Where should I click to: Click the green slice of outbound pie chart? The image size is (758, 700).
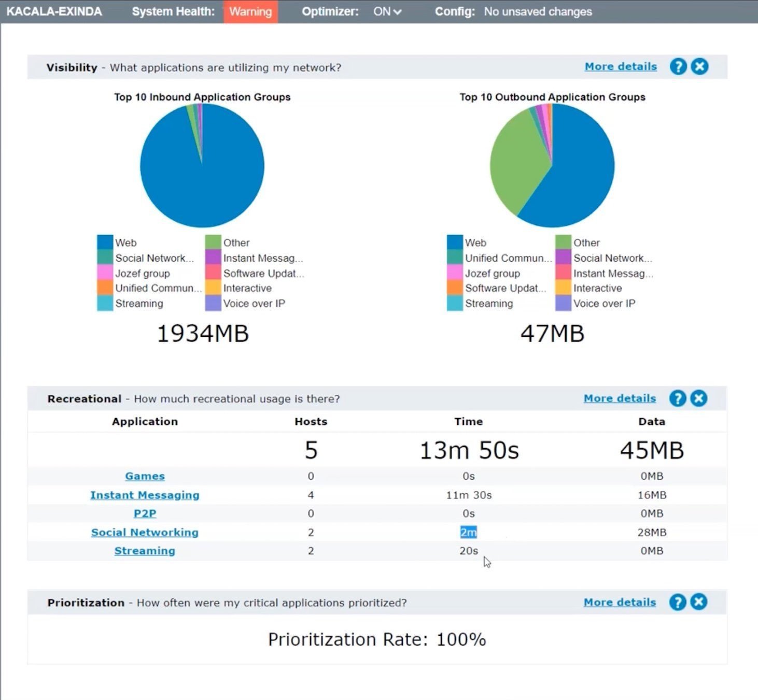click(516, 161)
